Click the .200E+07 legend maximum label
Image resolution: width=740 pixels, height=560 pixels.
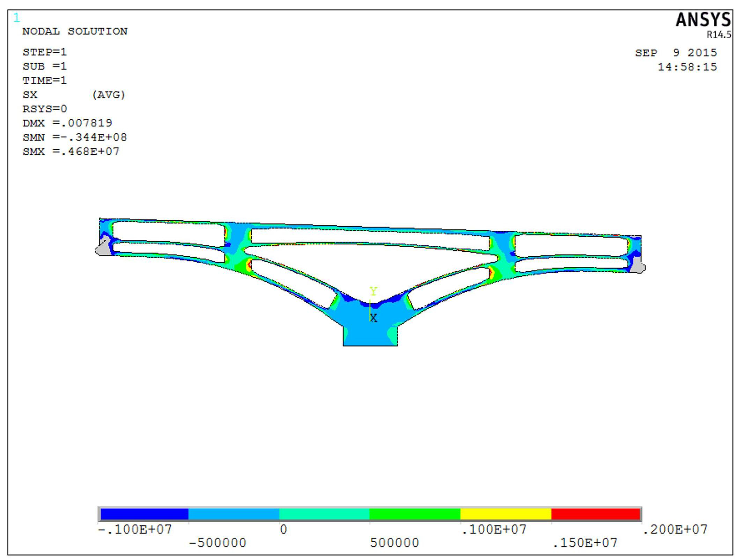click(674, 530)
